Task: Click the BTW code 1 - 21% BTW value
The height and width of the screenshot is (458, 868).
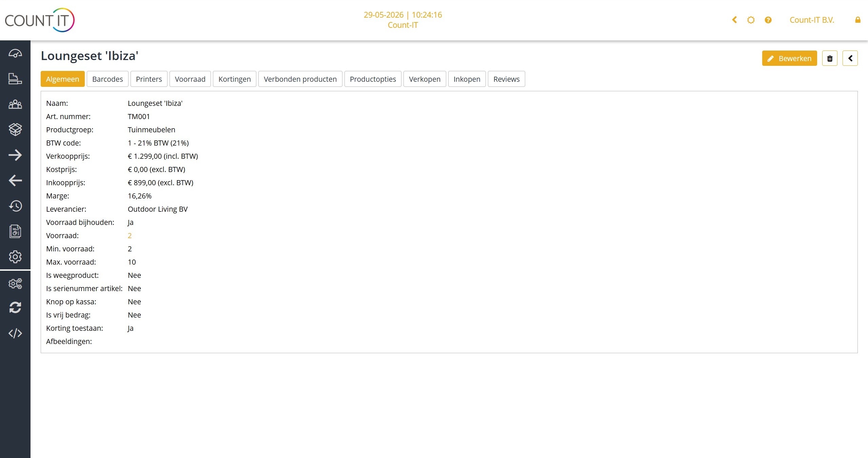Action: point(158,143)
